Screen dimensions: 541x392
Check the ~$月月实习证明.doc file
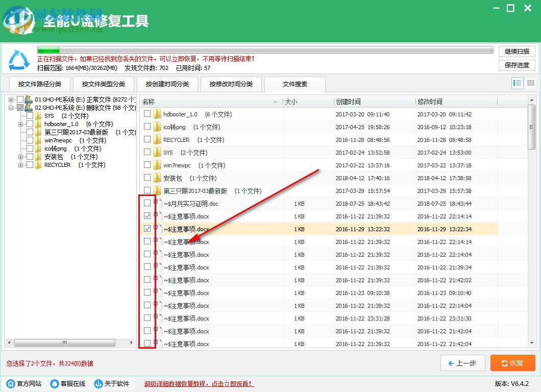click(x=148, y=203)
